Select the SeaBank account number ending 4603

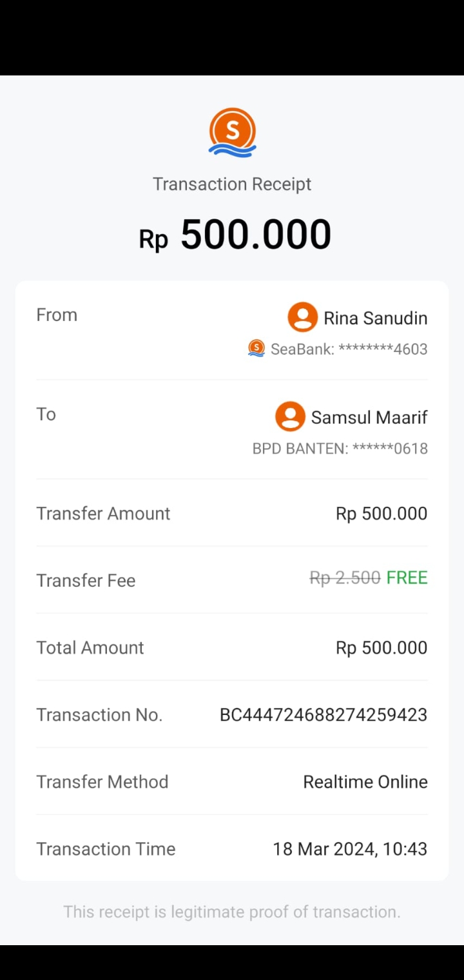coord(349,349)
